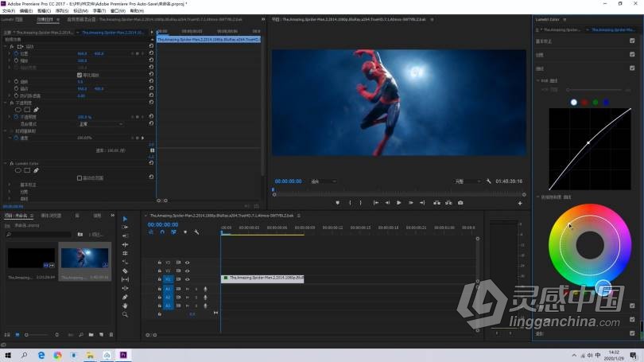This screenshot has width=644, height=362.
Task: Select the Track Select Forward tool
Action: [126, 228]
